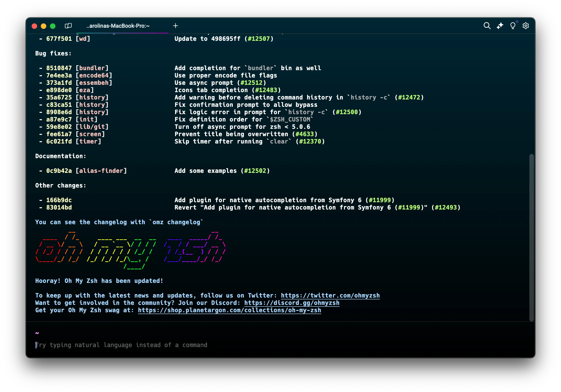Click the split-pane icon next to tab title
Image resolution: width=561 pixels, height=392 pixels.
click(x=68, y=26)
